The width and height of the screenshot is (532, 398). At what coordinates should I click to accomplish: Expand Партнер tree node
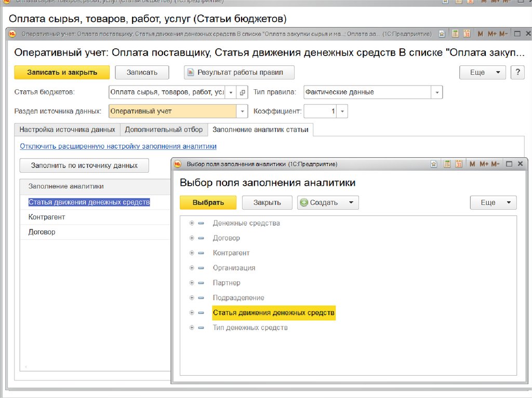coord(192,283)
